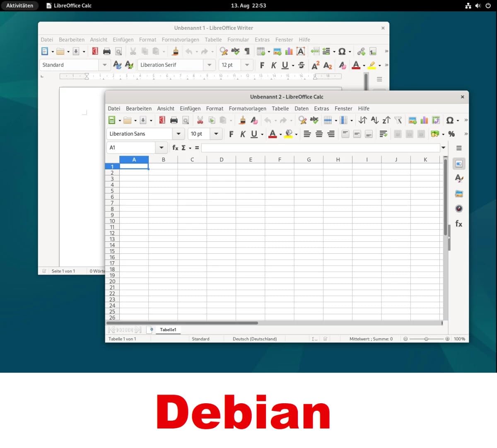497x448 pixels.
Task: Expand Calc font name dropdown
Action: (x=179, y=134)
